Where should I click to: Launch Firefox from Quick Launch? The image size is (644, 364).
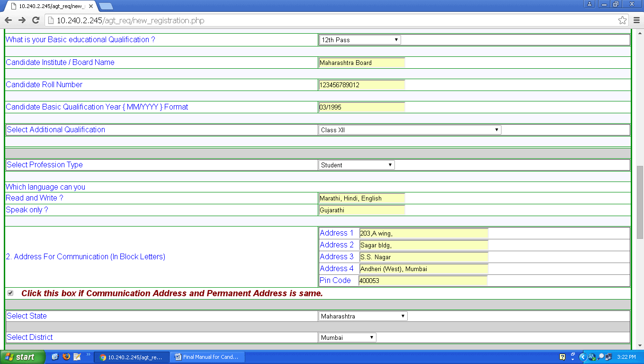point(66,356)
